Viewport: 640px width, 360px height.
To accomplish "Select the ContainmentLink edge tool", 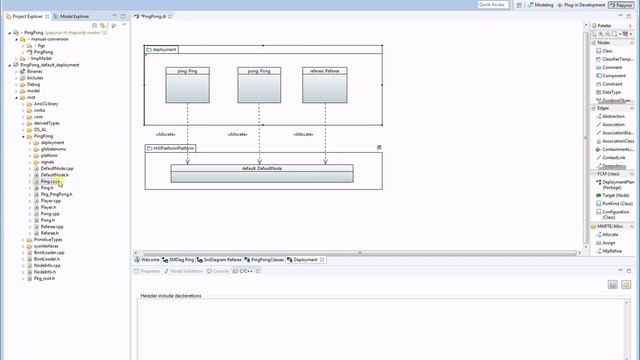I will (x=616, y=149).
